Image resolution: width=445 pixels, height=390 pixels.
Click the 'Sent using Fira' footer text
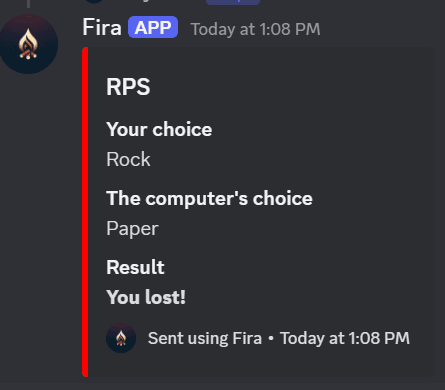coord(205,338)
